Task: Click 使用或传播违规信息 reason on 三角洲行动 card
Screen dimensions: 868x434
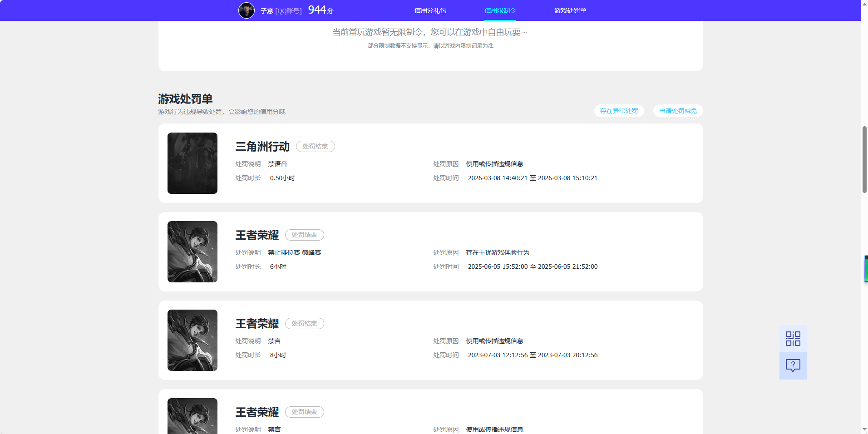Action: click(494, 164)
